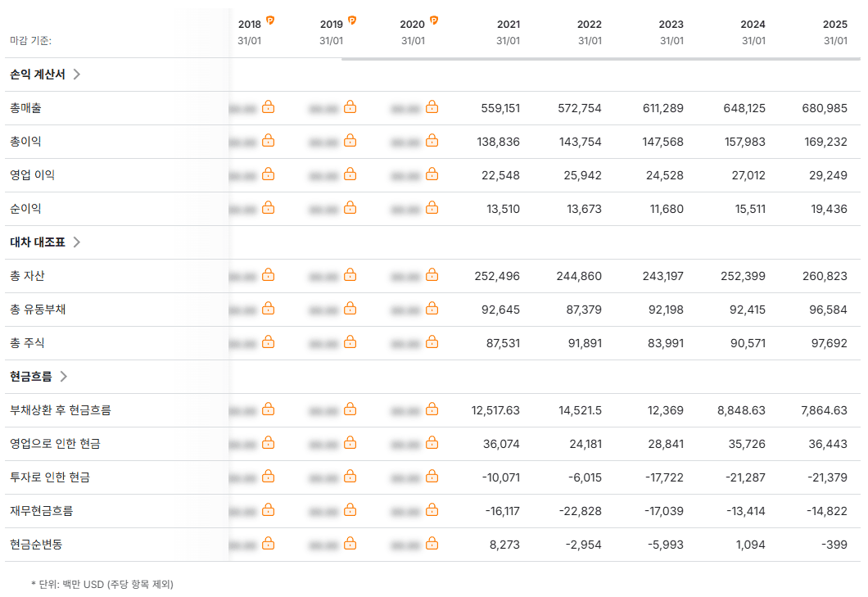Click the 2021 free cash flow value 12,517.63
The image size is (868, 597).
[x=495, y=410]
